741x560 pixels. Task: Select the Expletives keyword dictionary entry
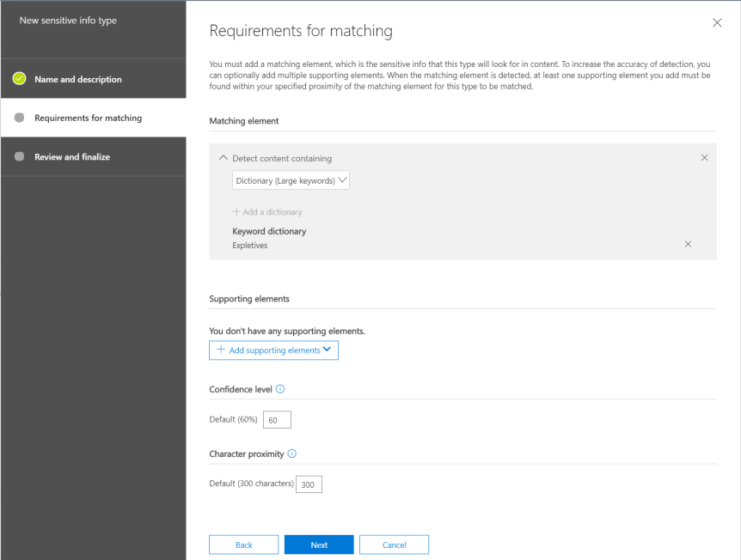pyautogui.click(x=250, y=246)
